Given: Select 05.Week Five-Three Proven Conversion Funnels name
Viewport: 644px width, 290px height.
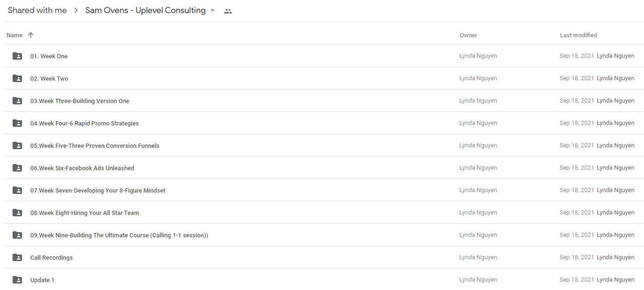Looking at the screenshot, I should click(95, 145).
